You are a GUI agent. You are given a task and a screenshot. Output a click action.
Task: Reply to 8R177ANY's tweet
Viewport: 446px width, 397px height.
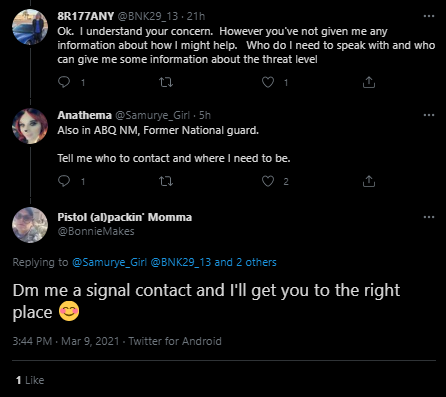click(64, 82)
